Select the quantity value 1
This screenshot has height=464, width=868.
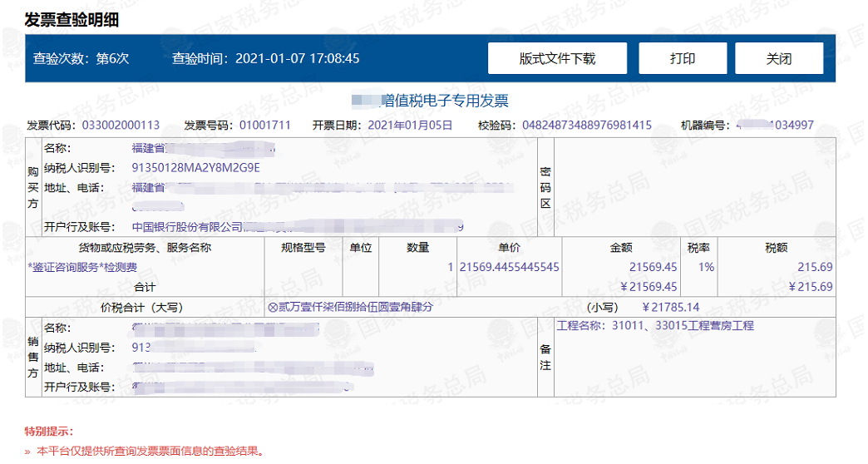451,268
